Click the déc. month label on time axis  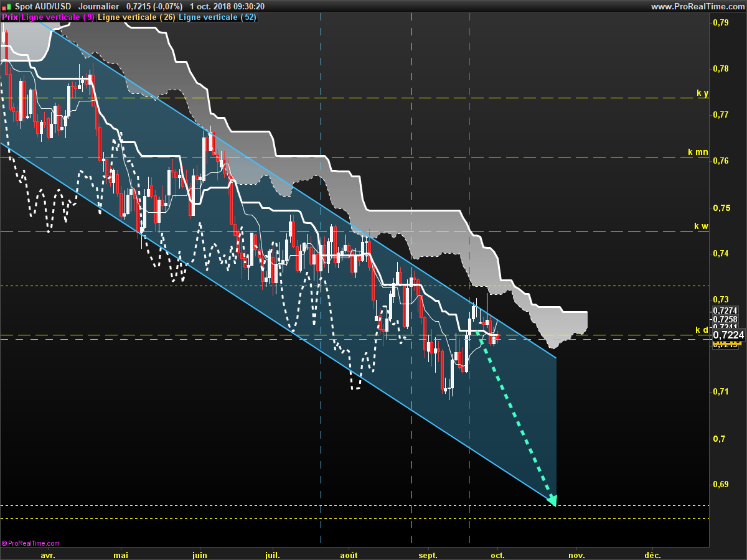[x=652, y=555]
